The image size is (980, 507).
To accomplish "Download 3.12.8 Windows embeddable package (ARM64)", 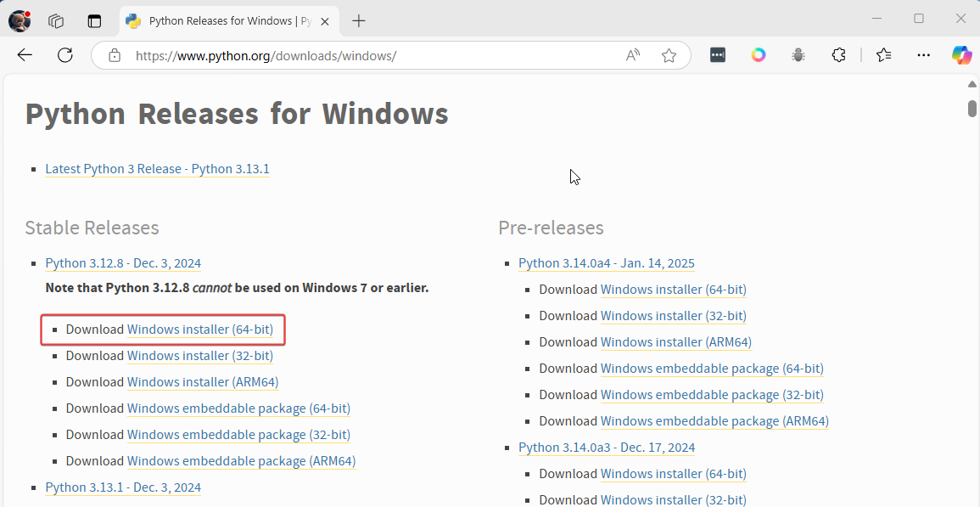I will 241,460.
